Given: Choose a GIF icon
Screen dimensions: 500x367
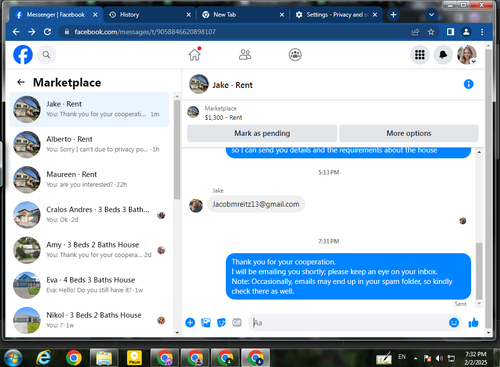Looking at the screenshot, I should [237, 322].
